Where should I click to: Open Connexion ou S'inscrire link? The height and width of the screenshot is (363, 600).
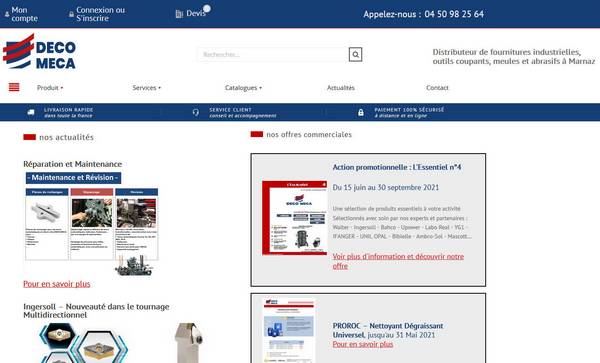tap(100, 14)
